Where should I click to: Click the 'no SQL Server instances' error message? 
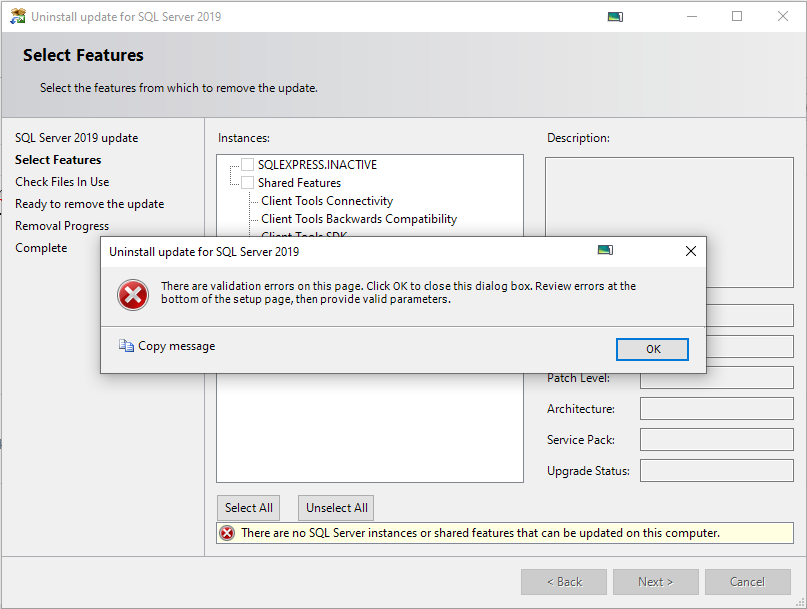click(480, 533)
